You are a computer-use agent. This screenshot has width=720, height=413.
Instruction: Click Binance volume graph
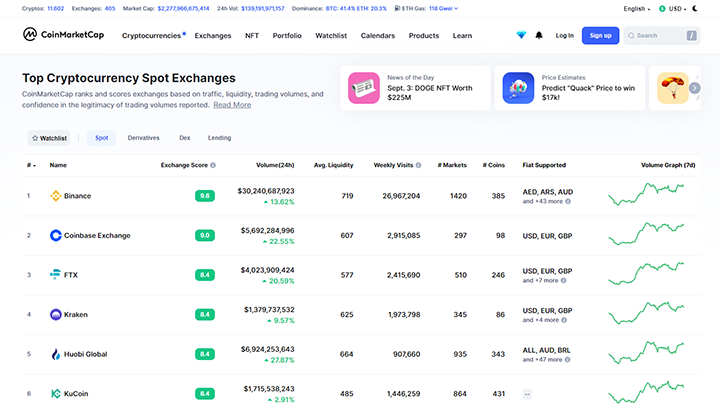[646, 194]
